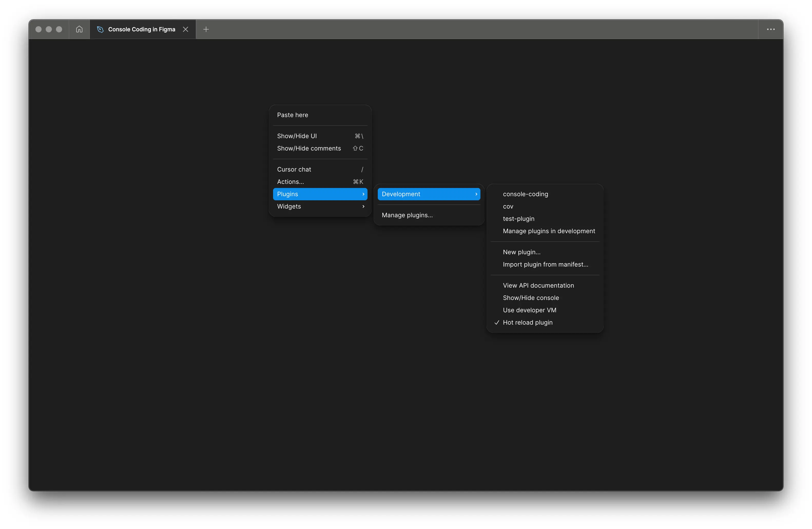Click the home icon in title bar
This screenshot has width=812, height=529.
(79, 29)
